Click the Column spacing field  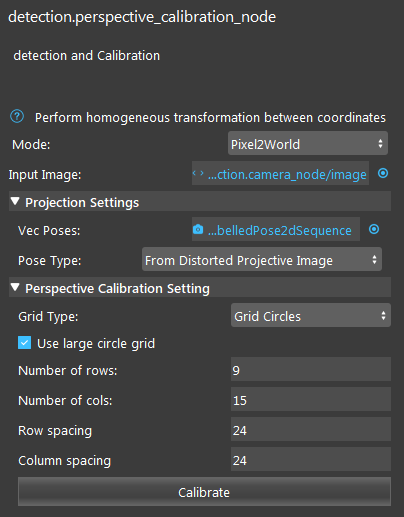tap(311, 459)
